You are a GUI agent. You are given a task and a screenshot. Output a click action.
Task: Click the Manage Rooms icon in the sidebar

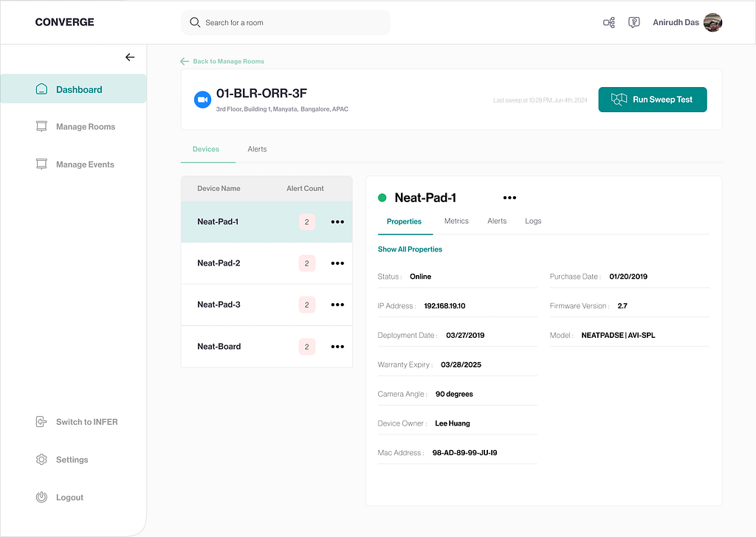pyautogui.click(x=41, y=126)
